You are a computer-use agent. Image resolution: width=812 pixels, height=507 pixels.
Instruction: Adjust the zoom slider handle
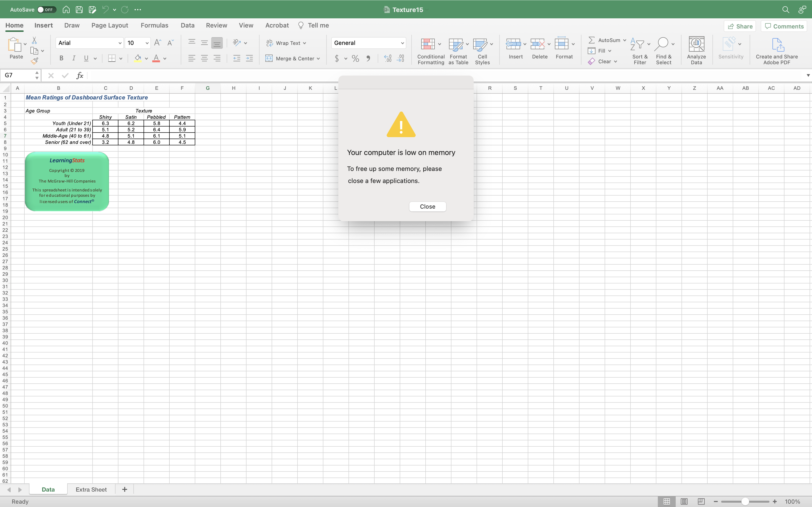[x=745, y=501]
